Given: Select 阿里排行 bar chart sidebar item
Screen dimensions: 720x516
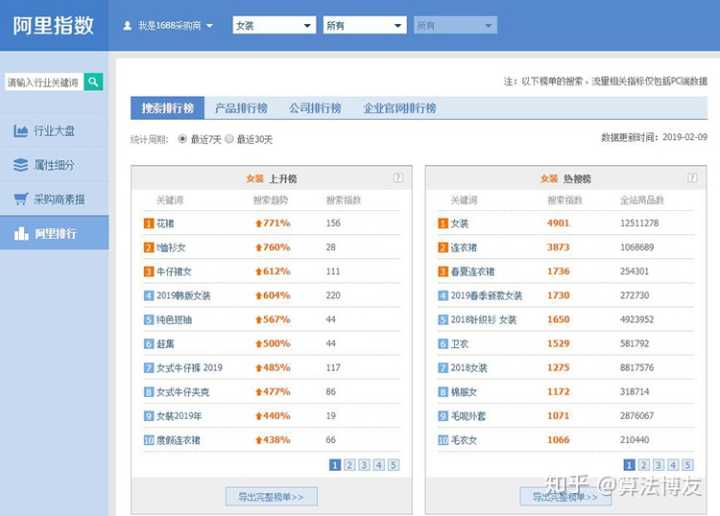Looking at the screenshot, I should (54, 234).
